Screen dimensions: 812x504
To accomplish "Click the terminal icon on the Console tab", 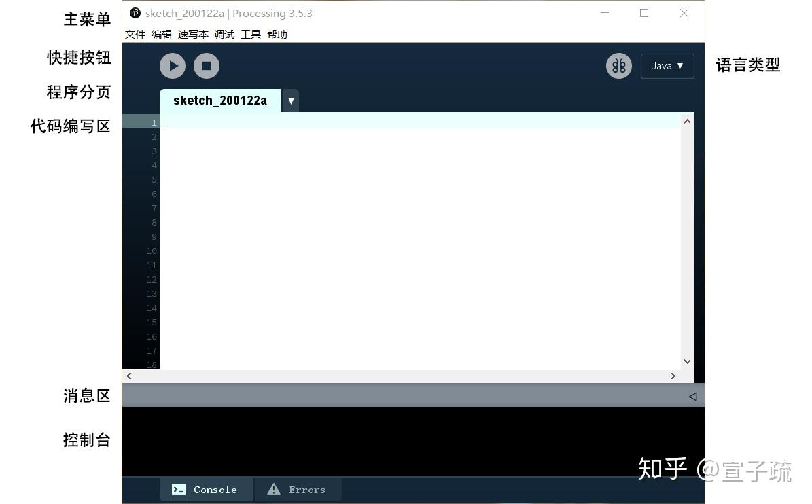I will tap(178, 489).
